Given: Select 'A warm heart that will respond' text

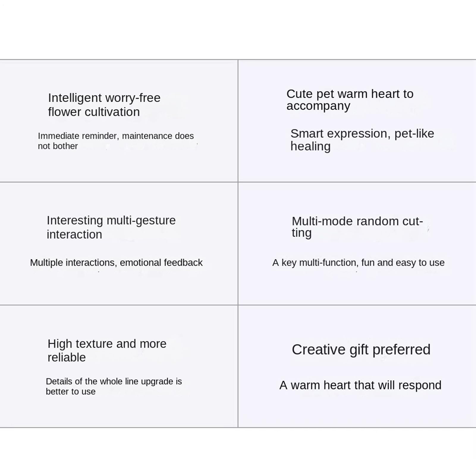Looking at the screenshot, I should point(360,385).
